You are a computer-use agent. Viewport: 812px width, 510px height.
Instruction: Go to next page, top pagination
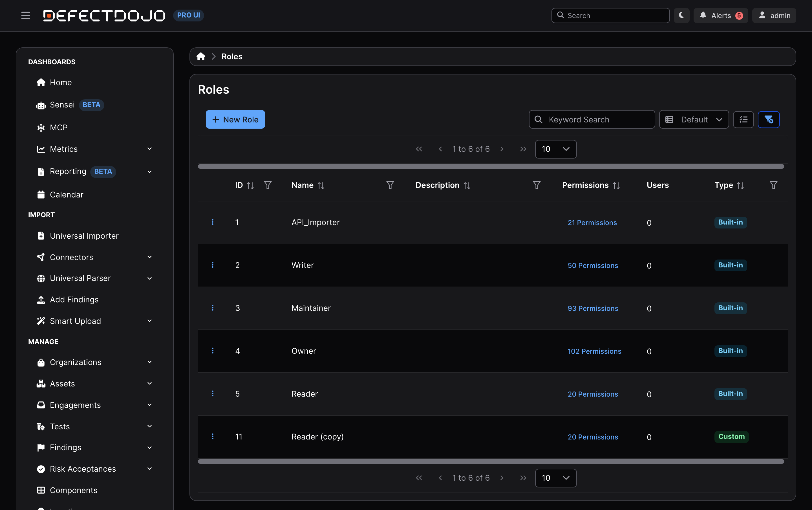point(502,149)
